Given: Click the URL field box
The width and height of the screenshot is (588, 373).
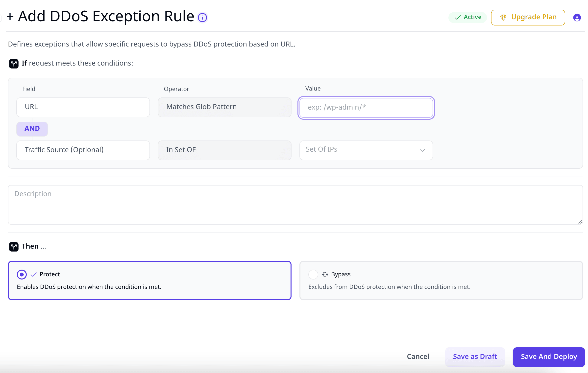Looking at the screenshot, I should pos(83,107).
